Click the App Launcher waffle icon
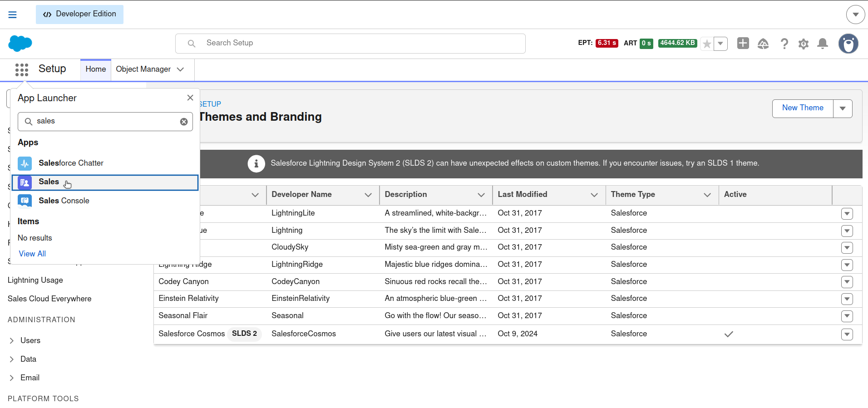Viewport: 868px width, 408px height. coord(21,69)
